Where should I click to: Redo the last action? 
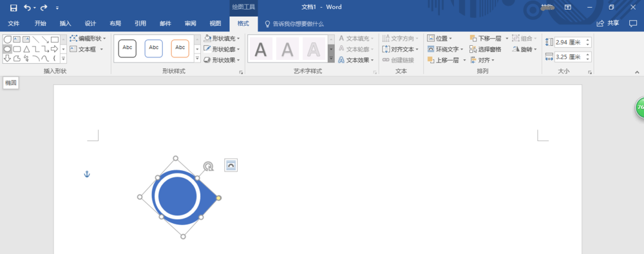(x=44, y=7)
